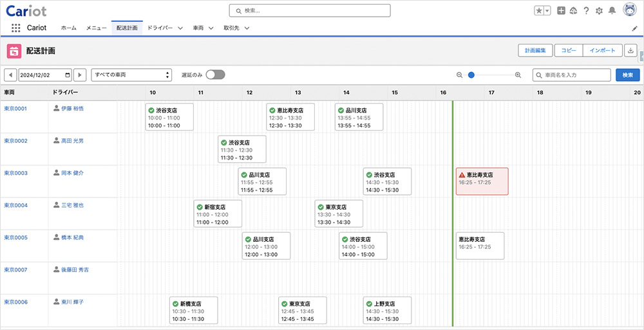Toggle the 遅延のみ switch
This screenshot has height=330, width=644.
pos(216,75)
